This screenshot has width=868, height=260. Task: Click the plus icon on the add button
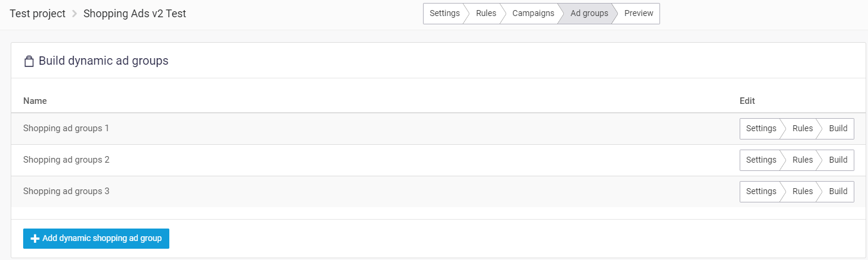point(35,239)
